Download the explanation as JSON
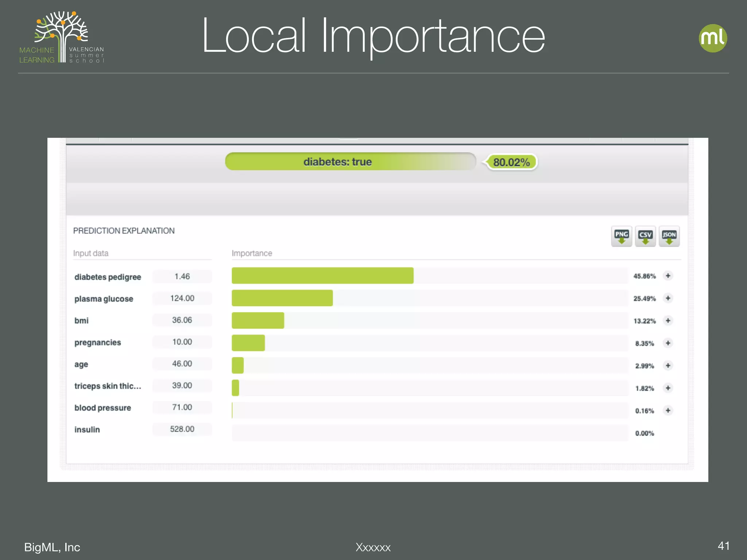 click(669, 236)
